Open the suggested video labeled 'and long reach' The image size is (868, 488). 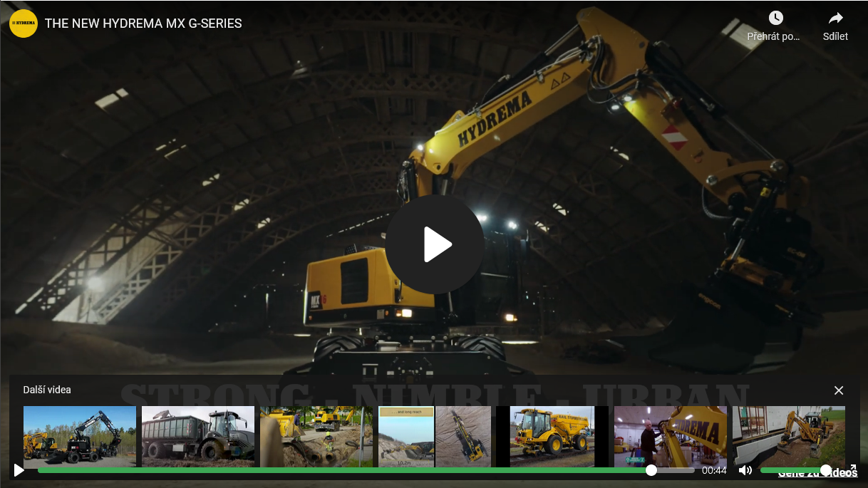tap(435, 437)
